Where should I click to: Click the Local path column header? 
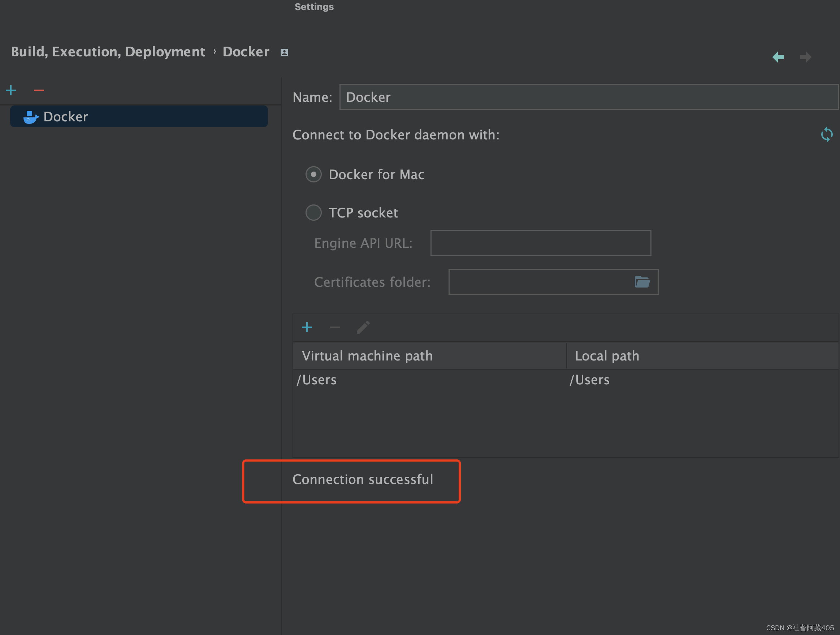(x=607, y=356)
